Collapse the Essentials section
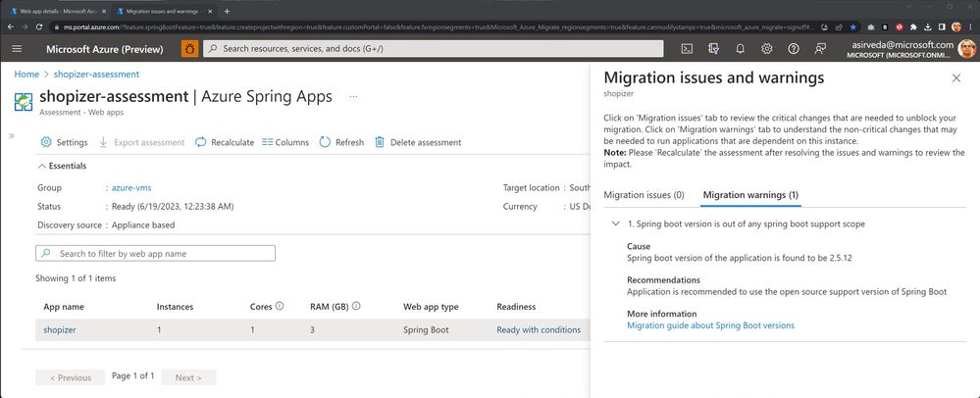The width and height of the screenshot is (980, 398). (62, 166)
